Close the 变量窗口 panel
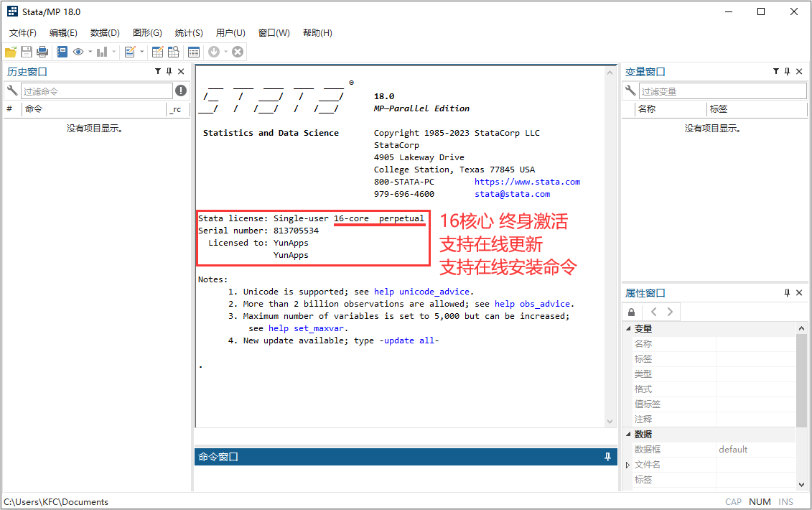812x510 pixels. [799, 72]
